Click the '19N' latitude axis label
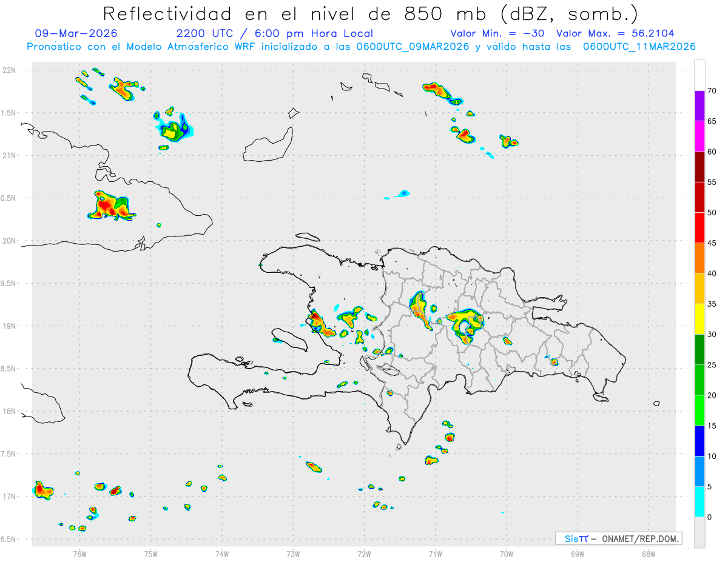 [x=10, y=326]
